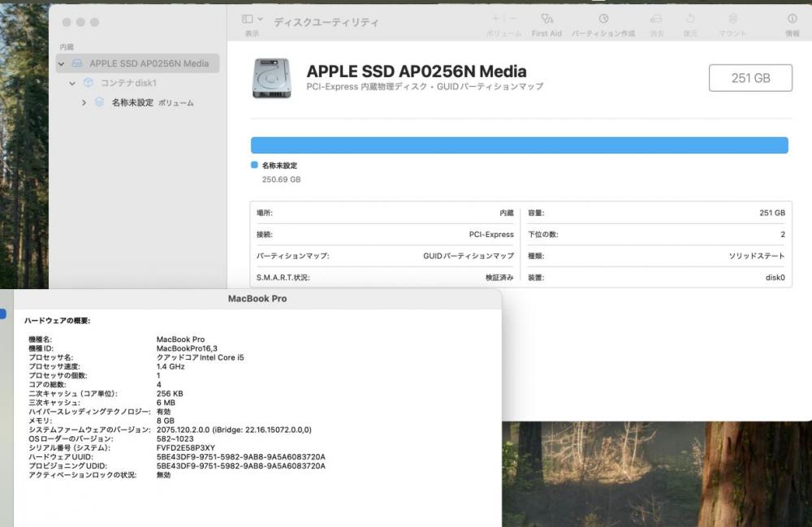Open the 表示 dropdown chevron in the toolbar
The image size is (812, 527).
(261, 19)
